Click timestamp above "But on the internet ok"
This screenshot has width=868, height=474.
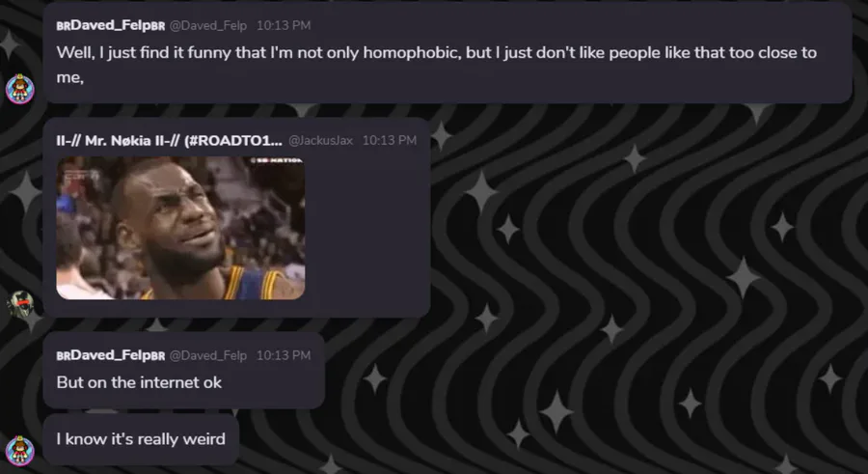[284, 355]
